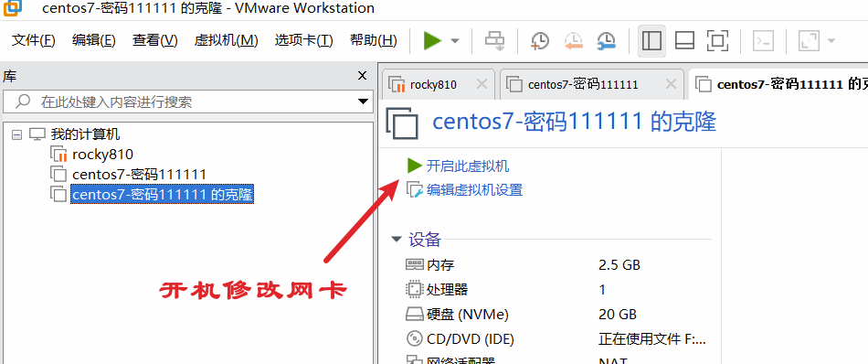Collapse the 我的计算机 tree node
This screenshot has height=364, width=868.
[x=17, y=134]
